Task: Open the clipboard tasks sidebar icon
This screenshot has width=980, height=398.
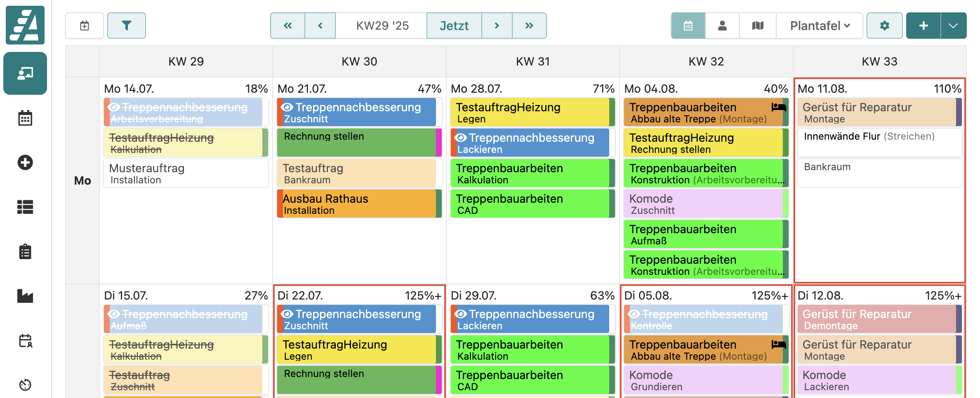Action: point(25,251)
